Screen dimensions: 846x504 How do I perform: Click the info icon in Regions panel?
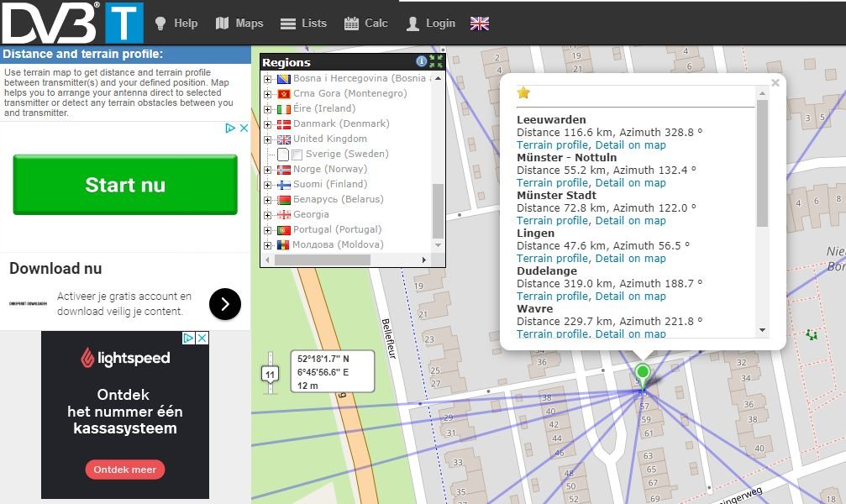pos(422,61)
